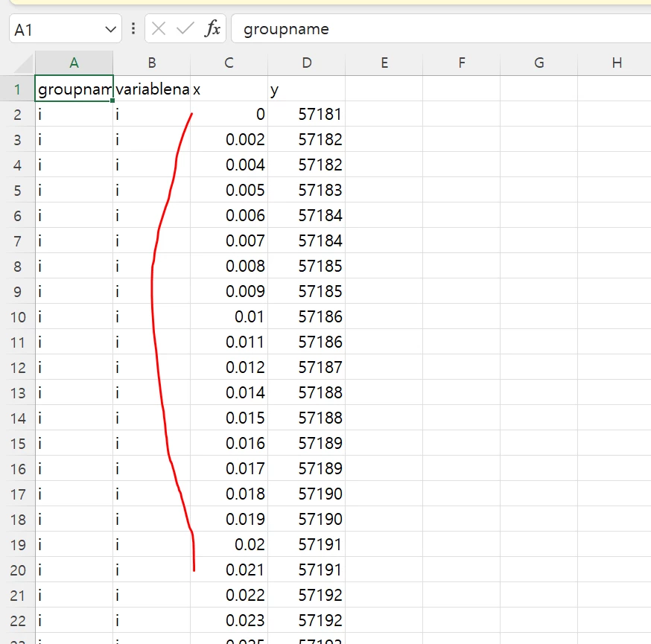Click cell C20 containing 0.021
651x644 pixels.
[x=229, y=570]
